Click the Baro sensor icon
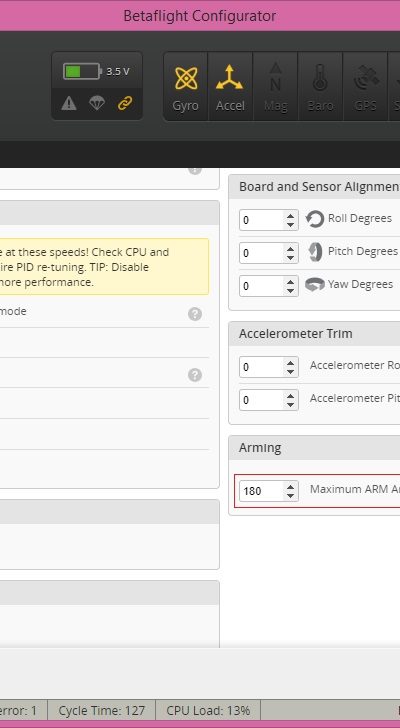Image resolution: width=400 pixels, height=728 pixels. pos(320,87)
